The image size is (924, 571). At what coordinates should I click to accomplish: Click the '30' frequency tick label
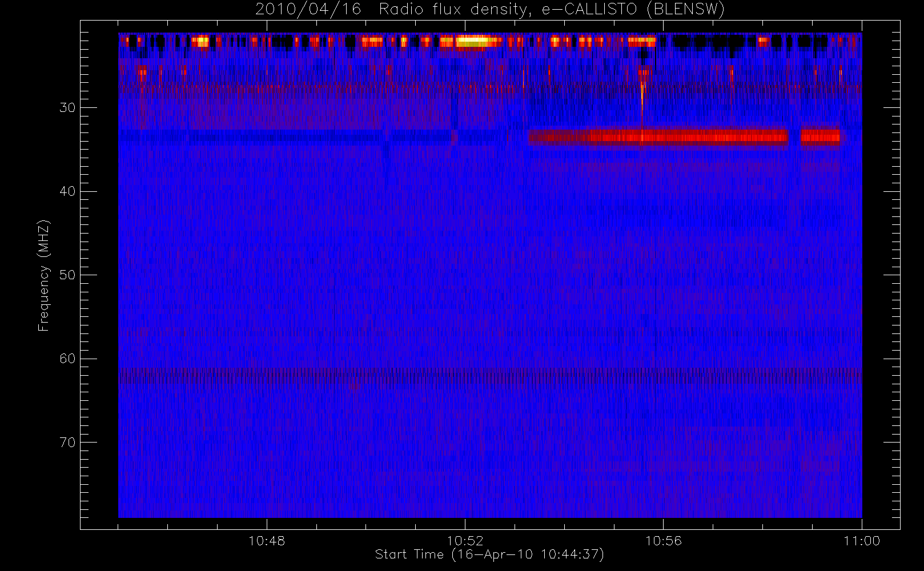67,108
